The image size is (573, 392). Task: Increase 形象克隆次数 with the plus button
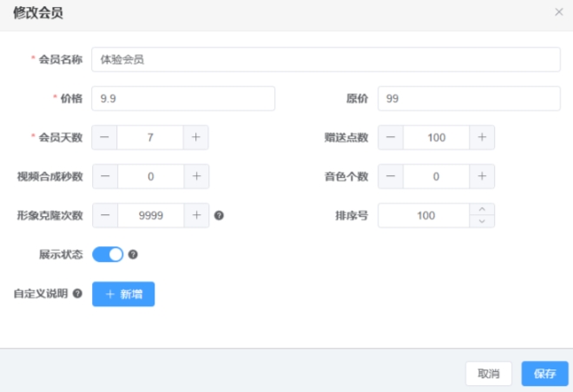(x=196, y=215)
